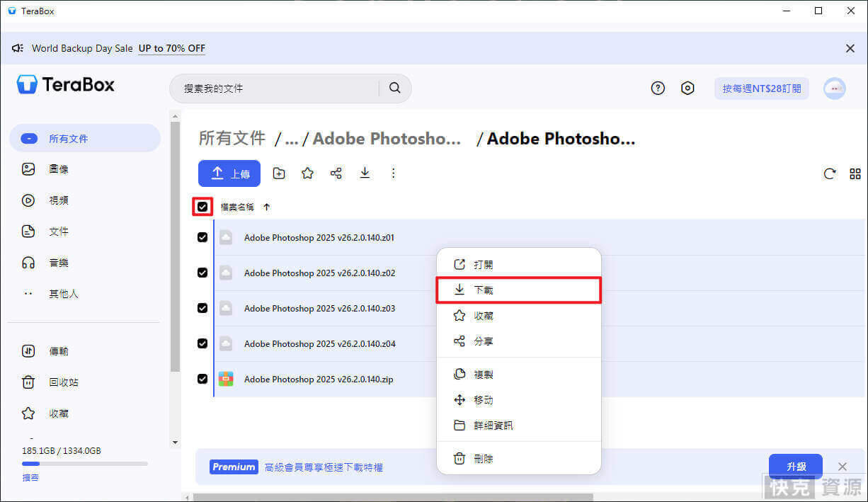Open 音樂 section in sidebar
The height and width of the screenshot is (502, 868).
(85, 263)
